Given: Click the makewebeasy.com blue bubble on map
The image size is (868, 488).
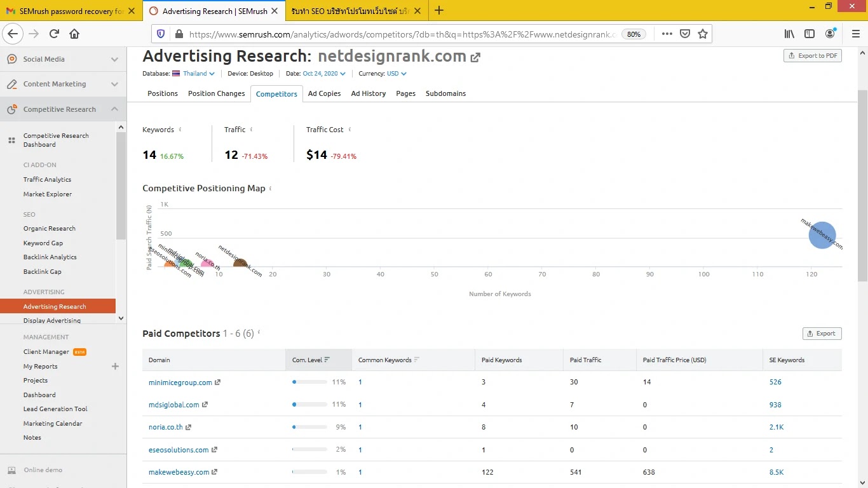Looking at the screenshot, I should (822, 235).
